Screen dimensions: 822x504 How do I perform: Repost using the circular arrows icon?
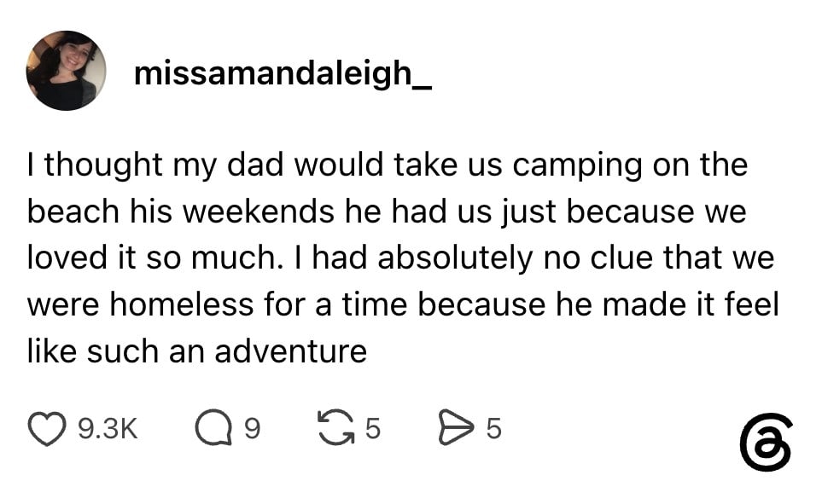pyautogui.click(x=336, y=427)
